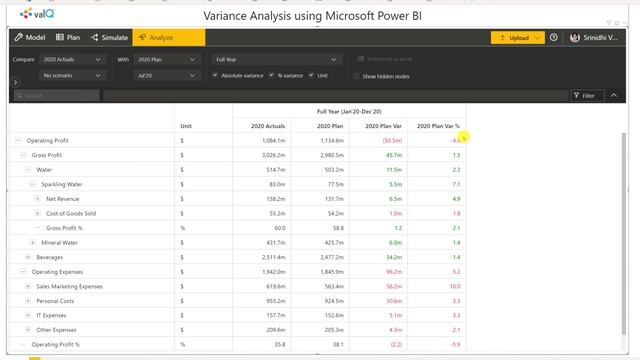Click the (50.5m) Operating Profit variance
The height and width of the screenshot is (360, 640).
point(392,140)
